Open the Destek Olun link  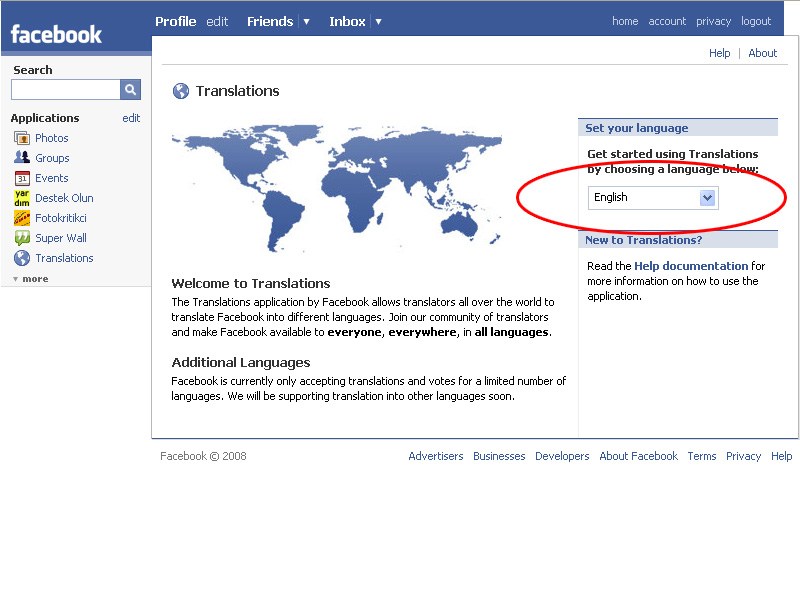64,198
